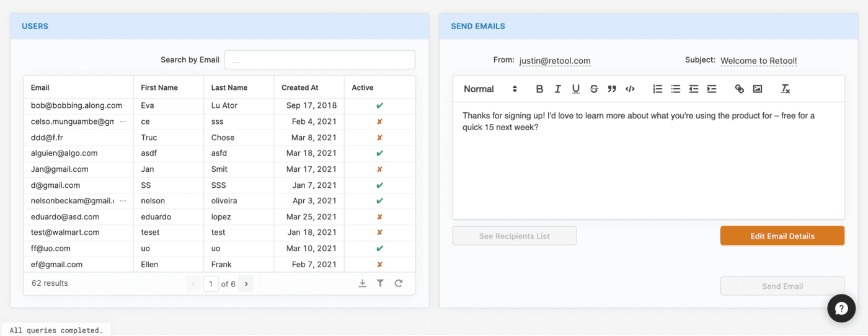Insert an image into email body
Viewport: 868px width, 336px height.
pyautogui.click(x=757, y=89)
